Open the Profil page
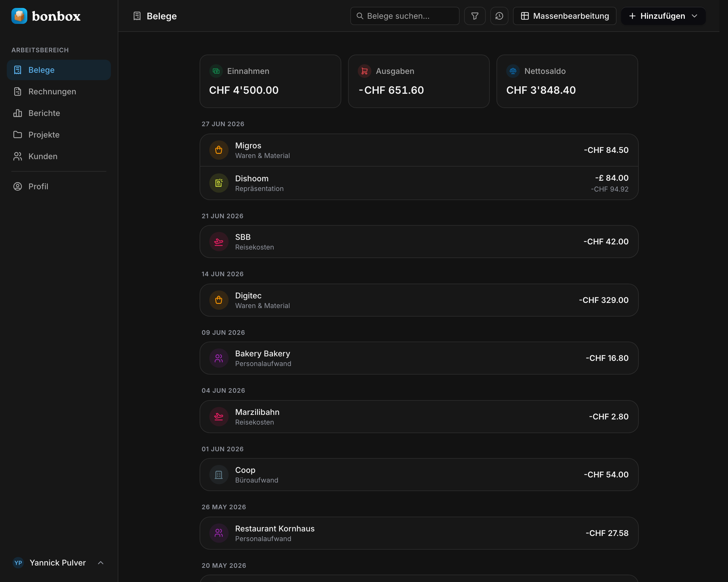 pos(59,186)
